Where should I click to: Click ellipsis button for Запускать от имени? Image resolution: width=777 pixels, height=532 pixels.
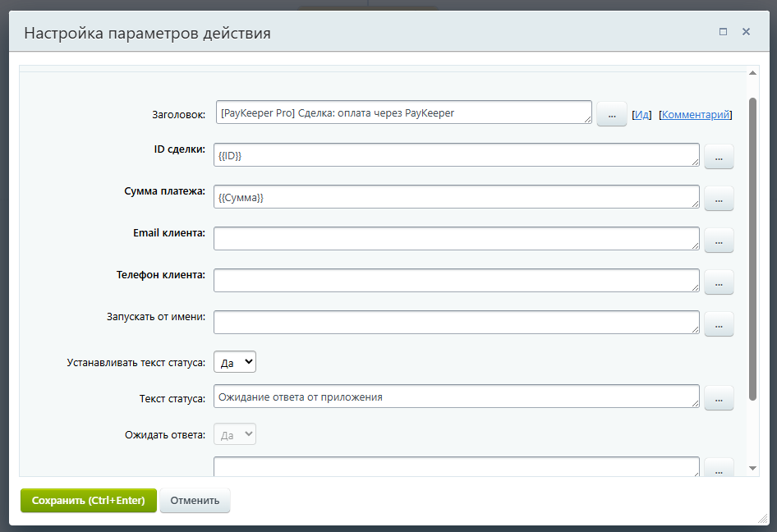[x=719, y=324]
